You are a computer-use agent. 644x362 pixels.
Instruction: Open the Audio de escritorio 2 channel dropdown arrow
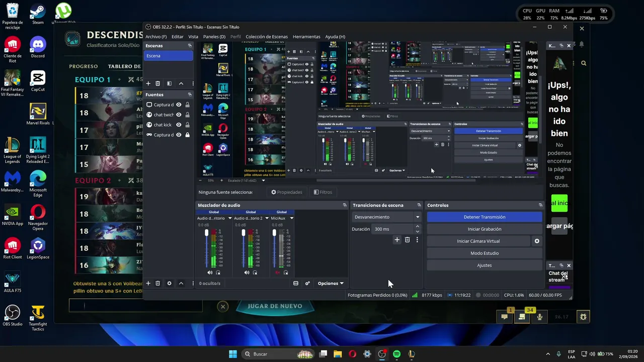(x=267, y=218)
